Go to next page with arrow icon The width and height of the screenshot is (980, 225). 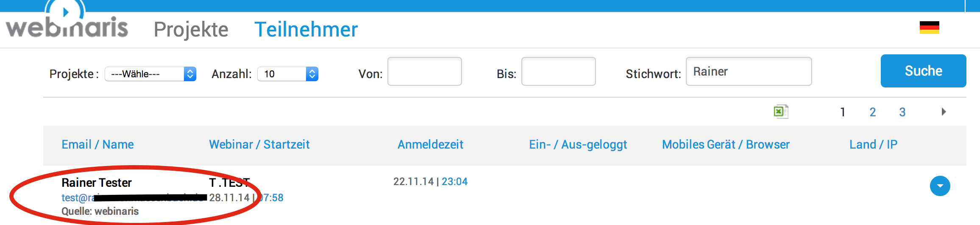[x=944, y=112]
